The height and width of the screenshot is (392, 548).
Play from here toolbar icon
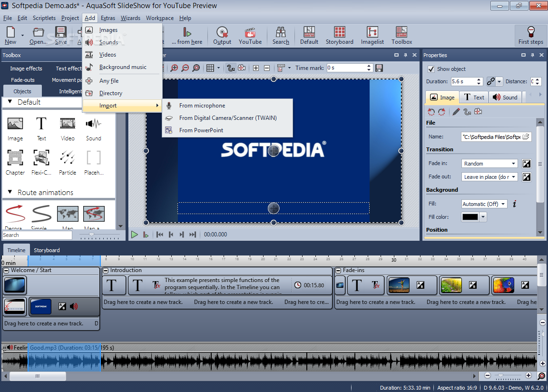click(187, 35)
